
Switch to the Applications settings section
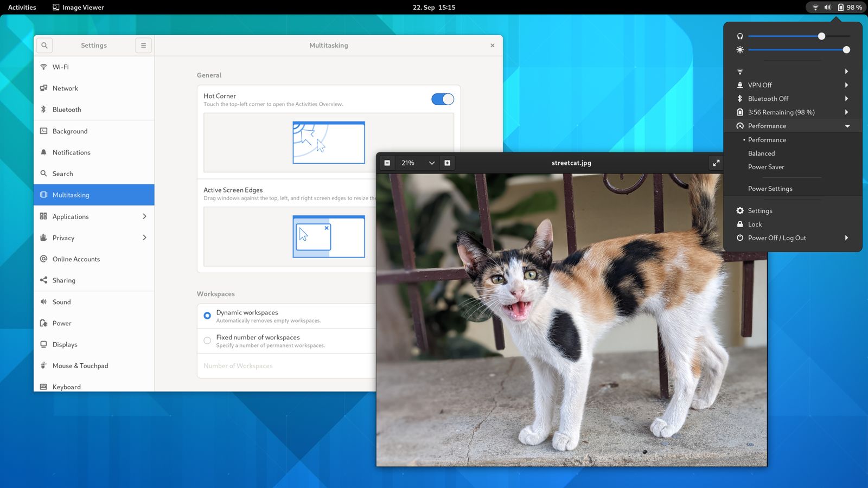71,216
